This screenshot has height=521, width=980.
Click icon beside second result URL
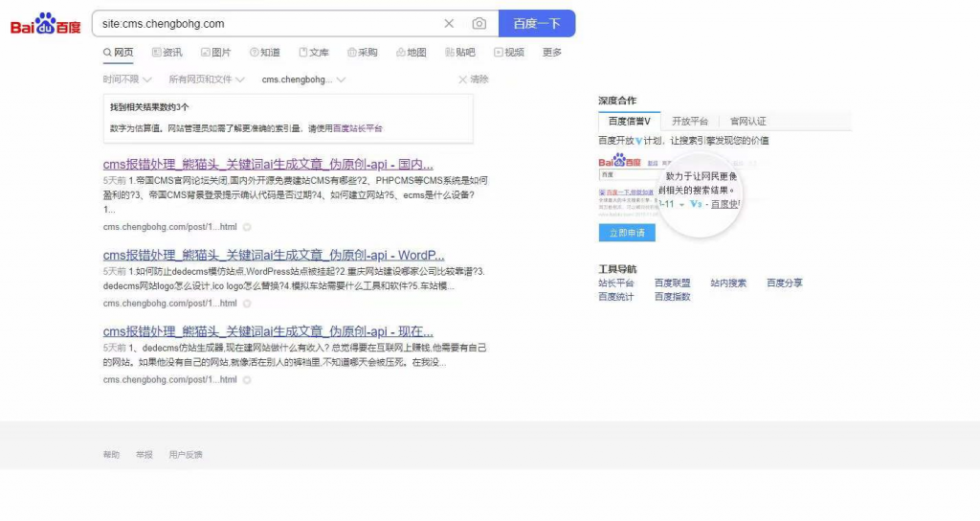click(247, 304)
